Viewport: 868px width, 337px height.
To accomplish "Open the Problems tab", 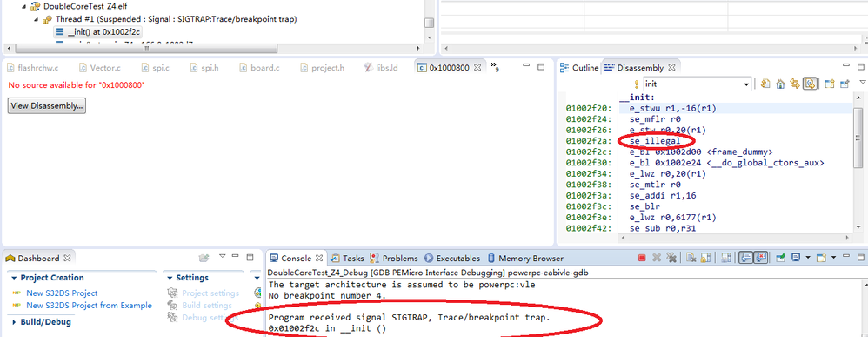I will 395,259.
